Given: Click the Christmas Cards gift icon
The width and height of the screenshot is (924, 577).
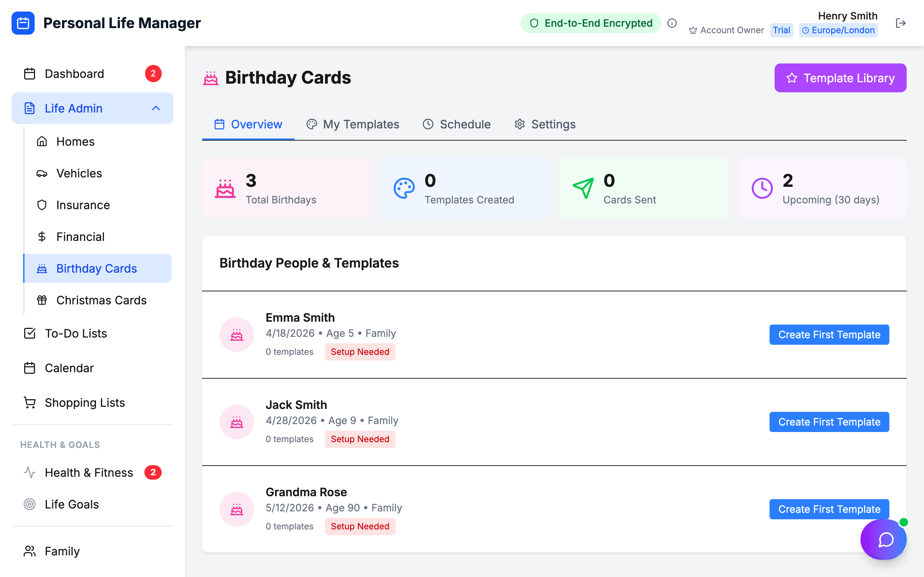Looking at the screenshot, I should point(42,300).
